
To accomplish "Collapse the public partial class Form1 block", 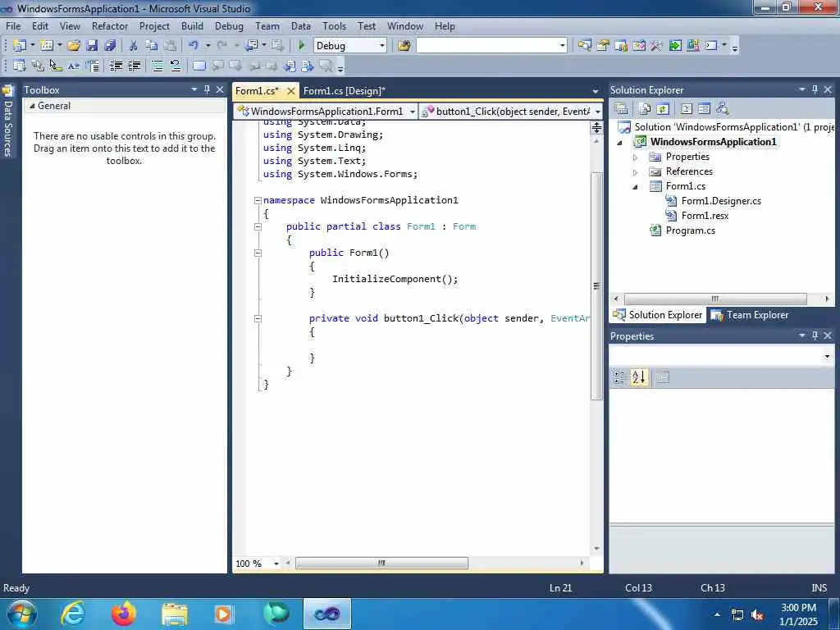I will click(258, 226).
